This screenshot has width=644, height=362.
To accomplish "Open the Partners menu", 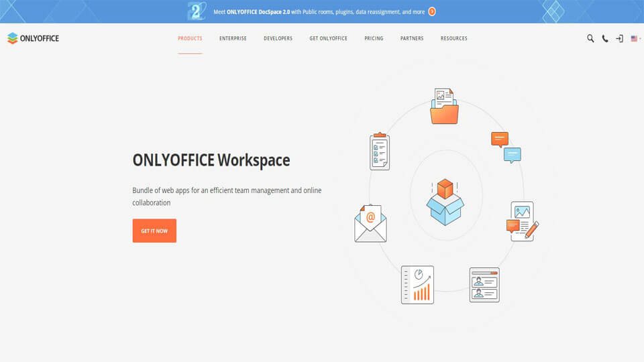I will pyautogui.click(x=412, y=38).
